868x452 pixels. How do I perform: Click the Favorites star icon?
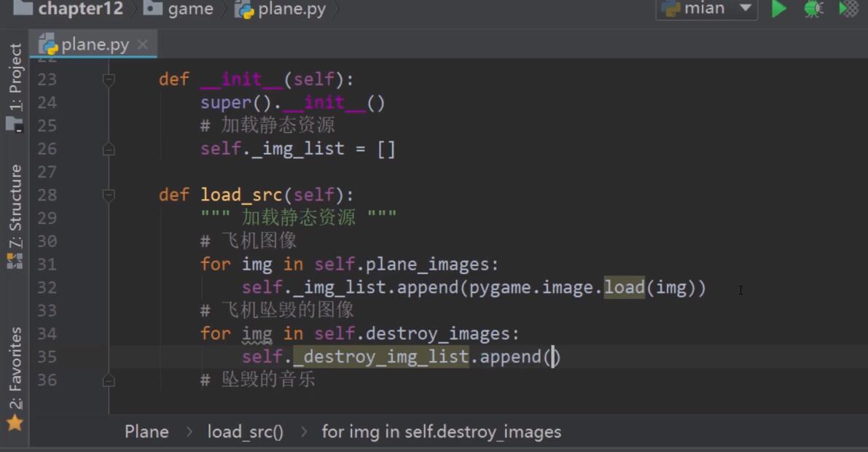point(15,424)
